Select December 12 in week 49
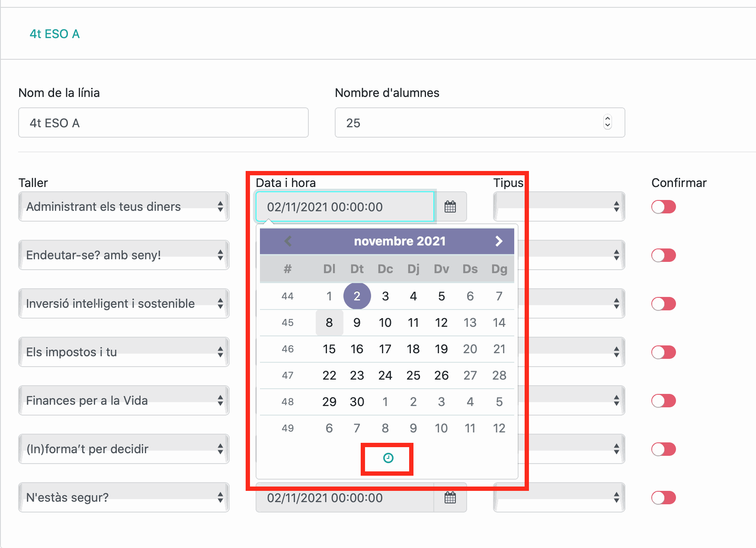The image size is (756, 548). pos(499,428)
